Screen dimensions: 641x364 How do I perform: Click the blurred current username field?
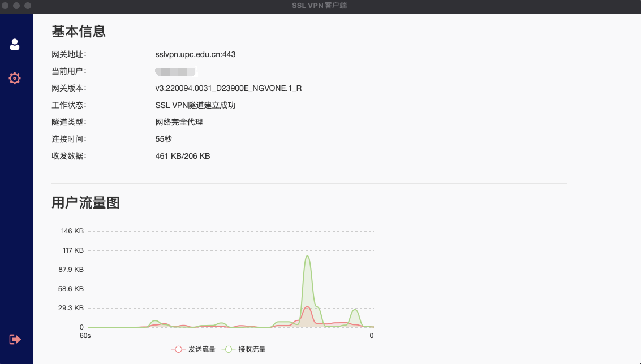pos(175,71)
